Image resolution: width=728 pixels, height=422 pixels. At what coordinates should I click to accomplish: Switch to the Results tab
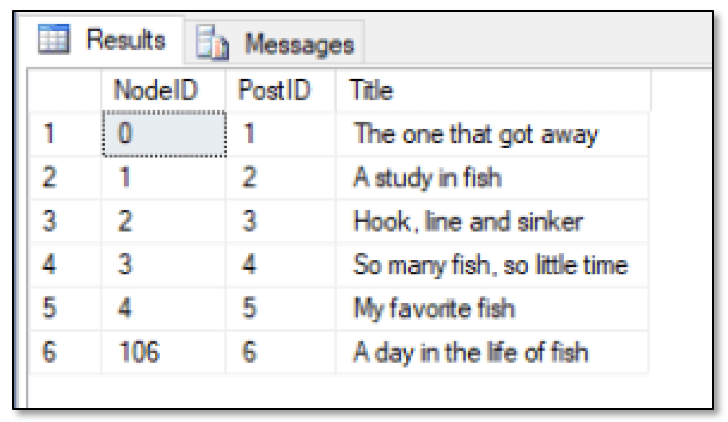[x=103, y=40]
